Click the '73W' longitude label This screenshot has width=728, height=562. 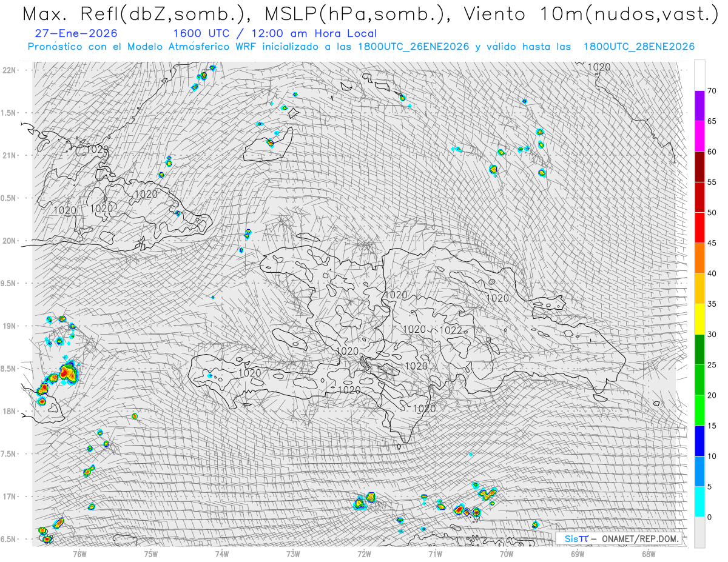tap(293, 554)
